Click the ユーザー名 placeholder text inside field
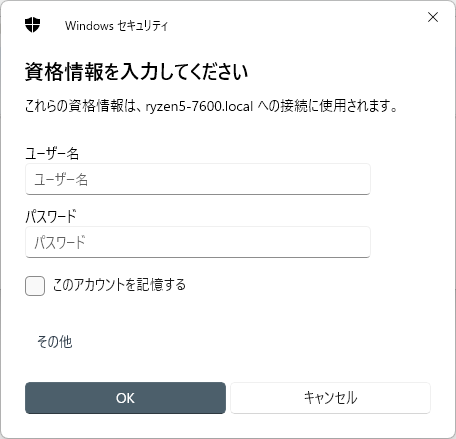The image size is (456, 439). pyautogui.click(x=61, y=180)
